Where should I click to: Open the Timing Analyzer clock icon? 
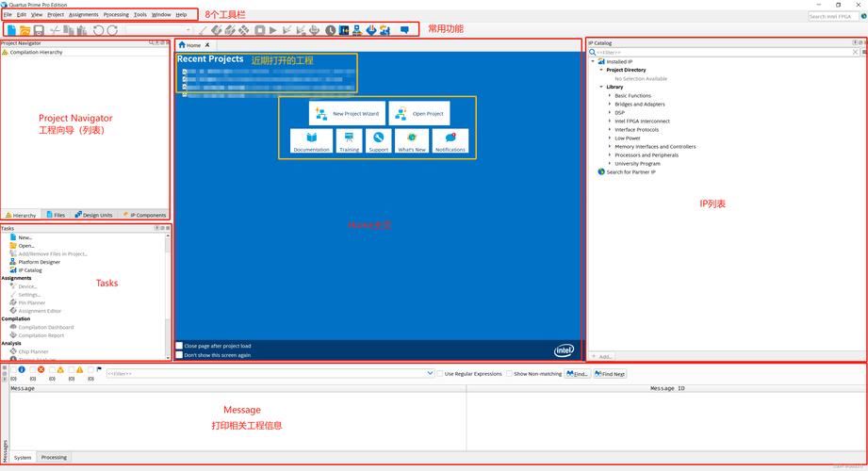tap(331, 30)
